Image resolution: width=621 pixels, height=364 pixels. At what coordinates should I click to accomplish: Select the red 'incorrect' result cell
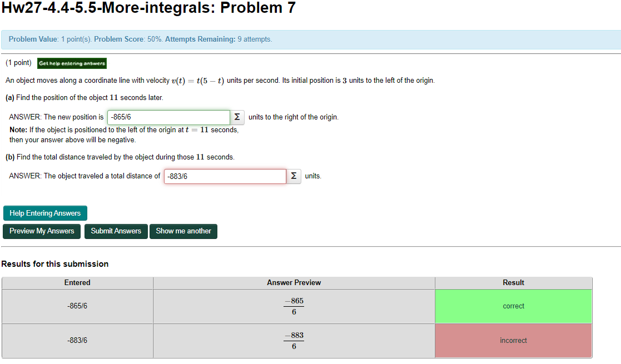click(513, 340)
